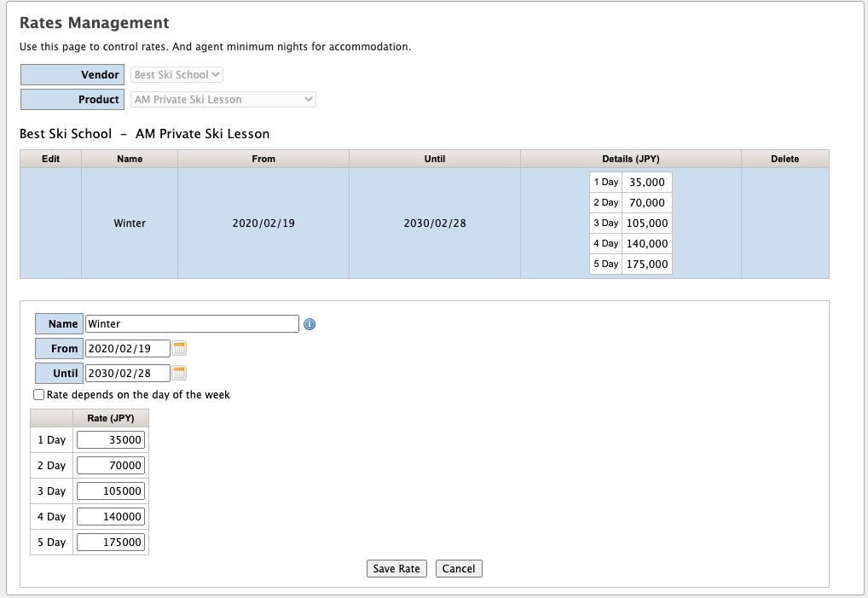Image resolution: width=868 pixels, height=598 pixels.
Task: Click the 2030/02/28 Until cell in table
Action: click(435, 224)
